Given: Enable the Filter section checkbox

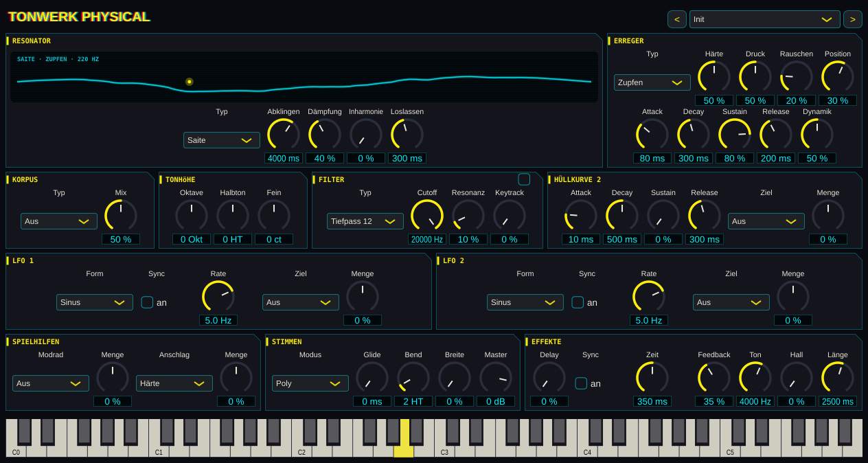Looking at the screenshot, I should (524, 179).
